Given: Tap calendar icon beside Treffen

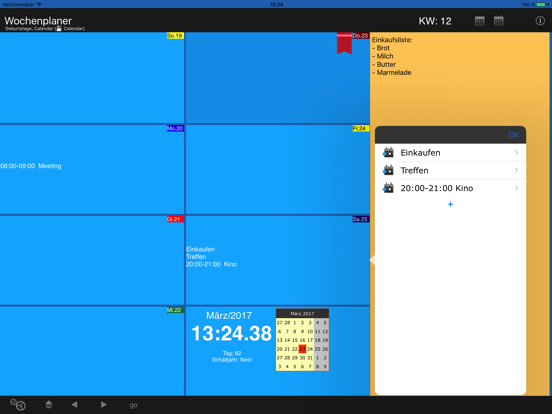Looking at the screenshot, I should tap(388, 170).
